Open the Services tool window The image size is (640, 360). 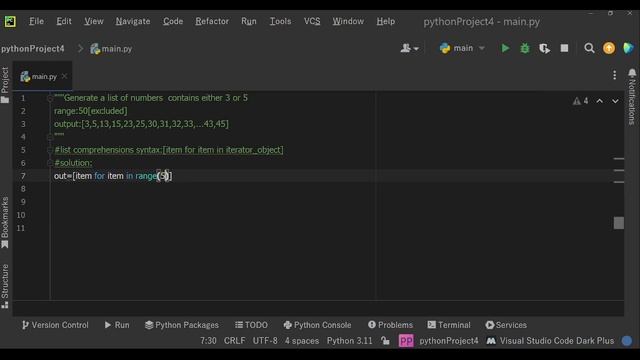point(506,325)
